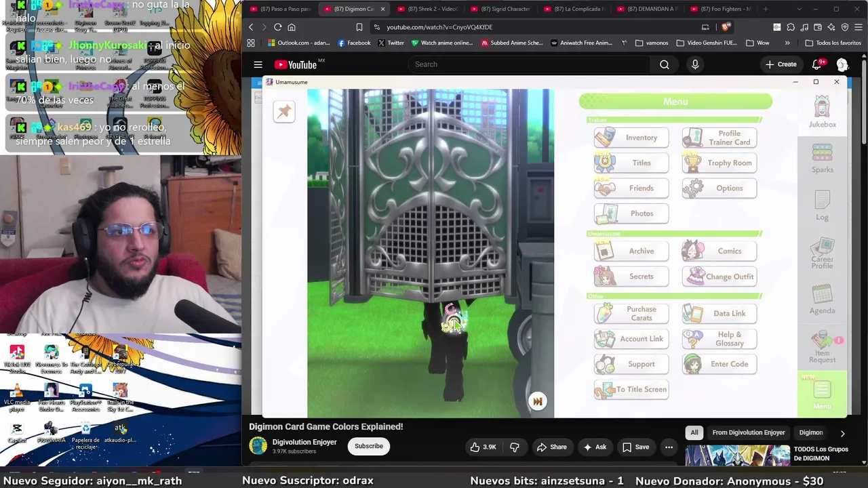Open Profile Trainer Card
Image resolution: width=868 pixels, height=488 pixels.
pos(719,138)
